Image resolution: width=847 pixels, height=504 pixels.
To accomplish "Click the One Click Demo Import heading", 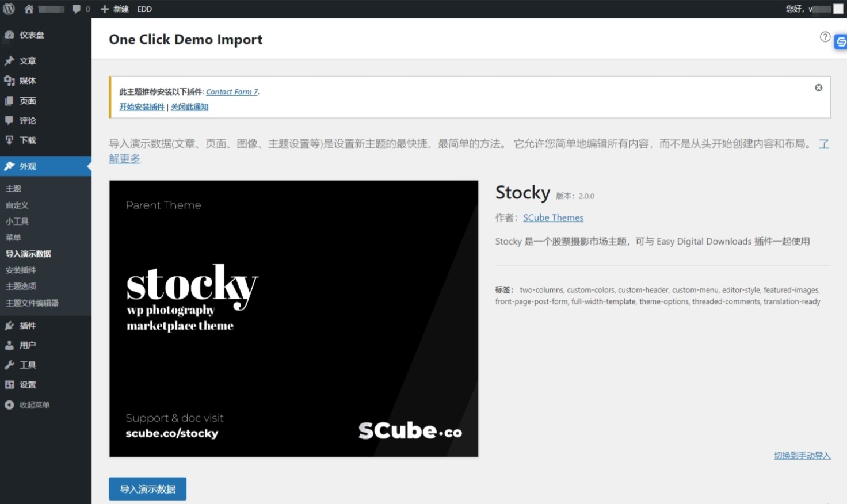I will point(185,39).
